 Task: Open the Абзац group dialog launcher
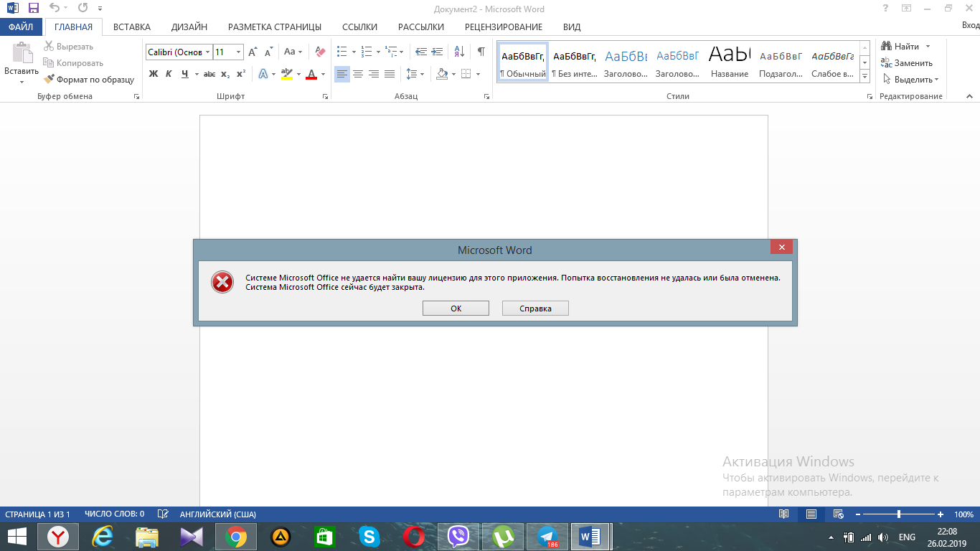(x=486, y=96)
